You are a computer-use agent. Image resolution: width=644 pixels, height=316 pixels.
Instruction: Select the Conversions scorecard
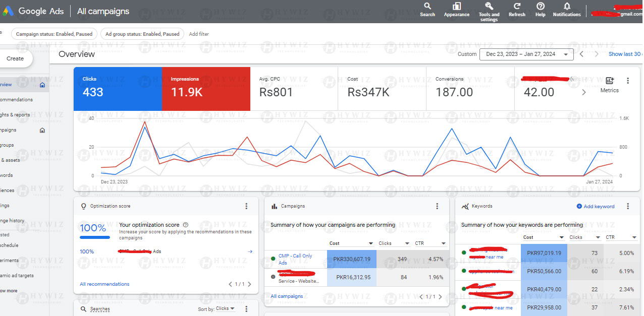(x=470, y=89)
